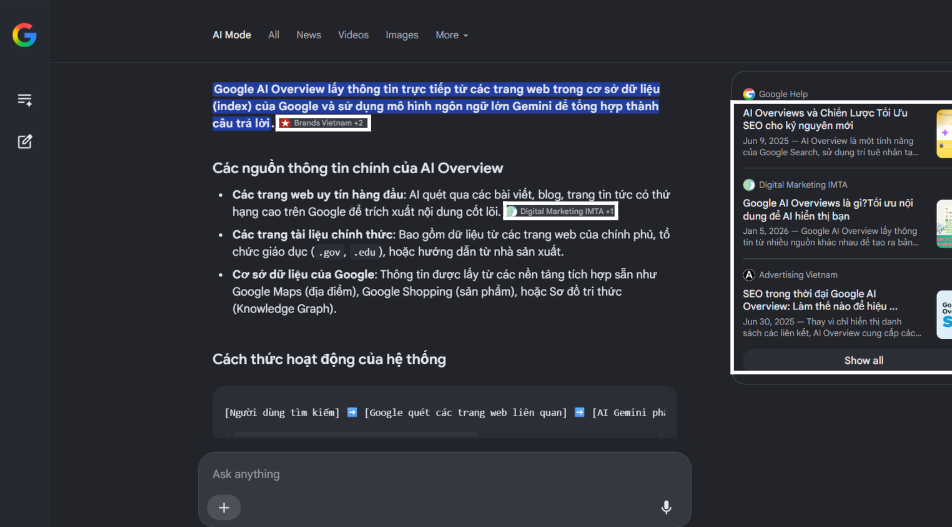Click the 'Các nguồn thông tin chính của AI Overview' heading
Screen dimensions: 952x527
[358, 168]
